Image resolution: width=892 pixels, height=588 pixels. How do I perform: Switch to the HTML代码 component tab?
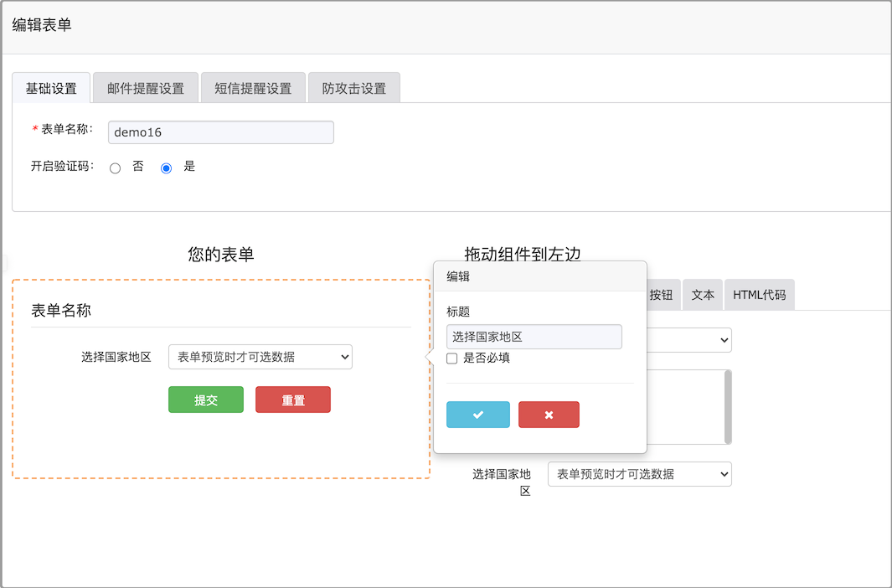(759, 294)
